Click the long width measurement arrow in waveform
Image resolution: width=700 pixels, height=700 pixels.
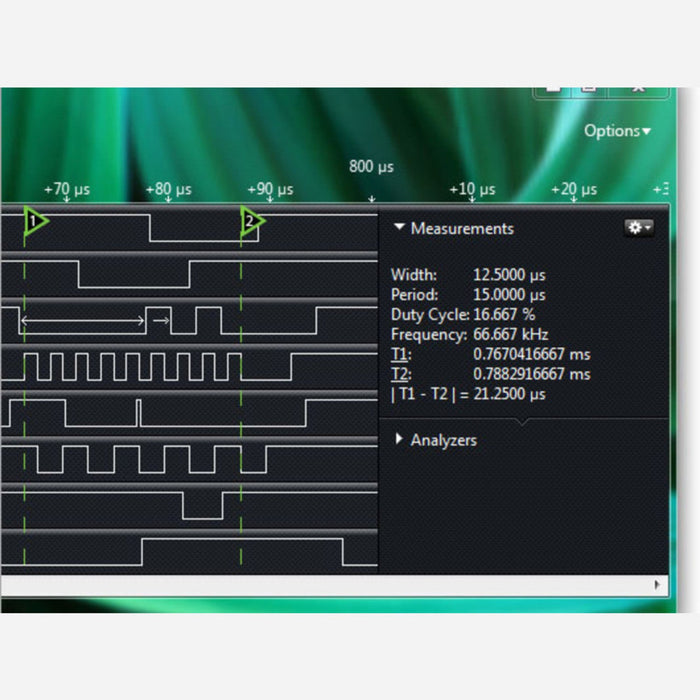tap(83, 320)
